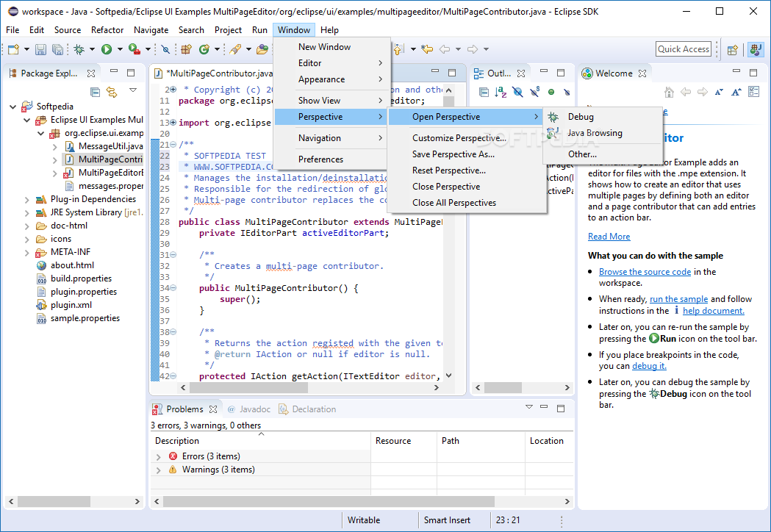The height and width of the screenshot is (532, 771).
Task: Click the Save All toolbar icon
Action: tap(57, 49)
